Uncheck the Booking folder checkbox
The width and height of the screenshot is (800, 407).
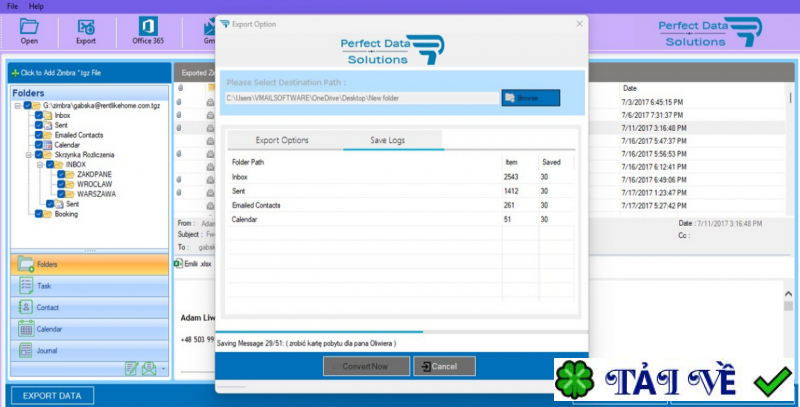(39, 214)
